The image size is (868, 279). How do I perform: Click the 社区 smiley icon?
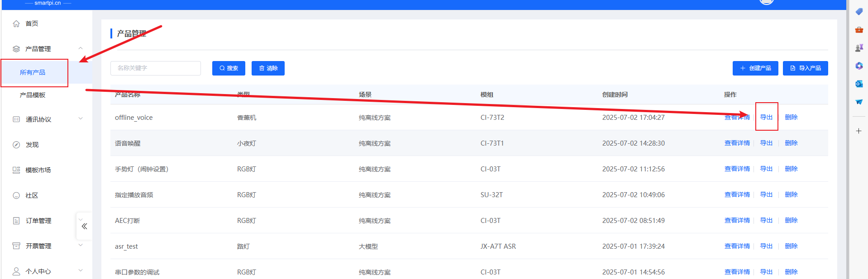[16, 195]
